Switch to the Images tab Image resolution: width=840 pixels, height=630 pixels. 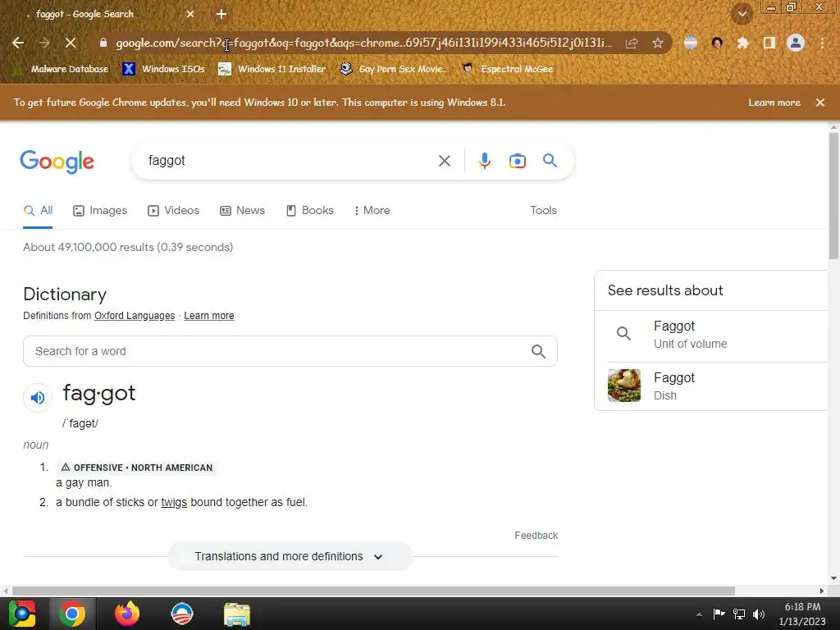click(100, 211)
